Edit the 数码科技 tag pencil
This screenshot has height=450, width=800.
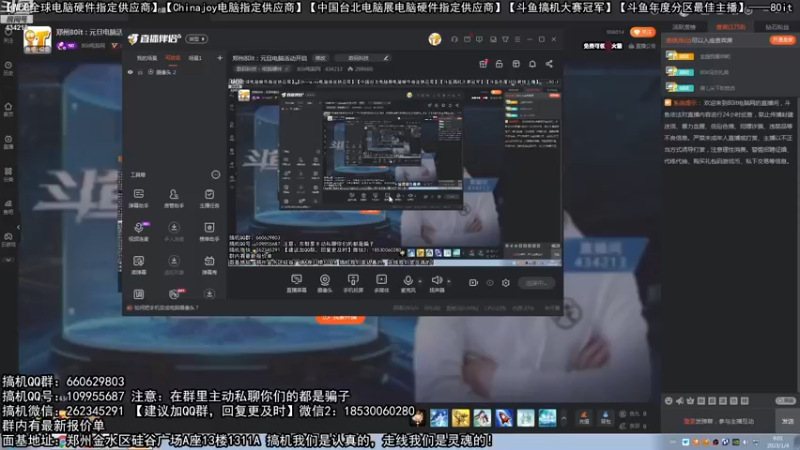pyautogui.click(x=386, y=58)
